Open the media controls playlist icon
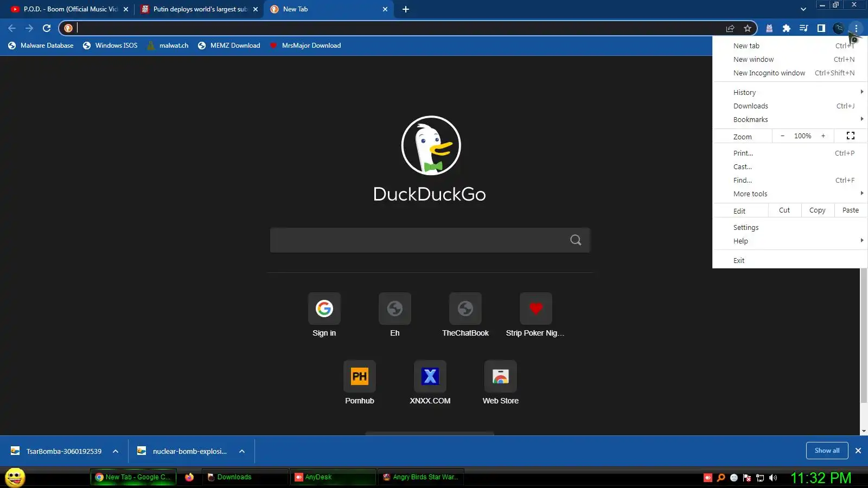Viewport: 868px width, 488px height. pyautogui.click(x=804, y=28)
